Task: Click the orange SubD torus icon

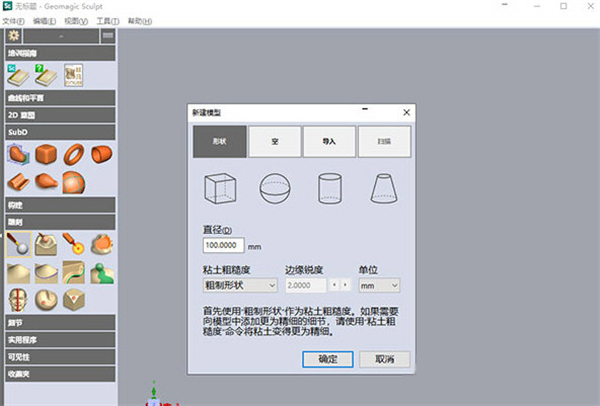Action: 73,155
